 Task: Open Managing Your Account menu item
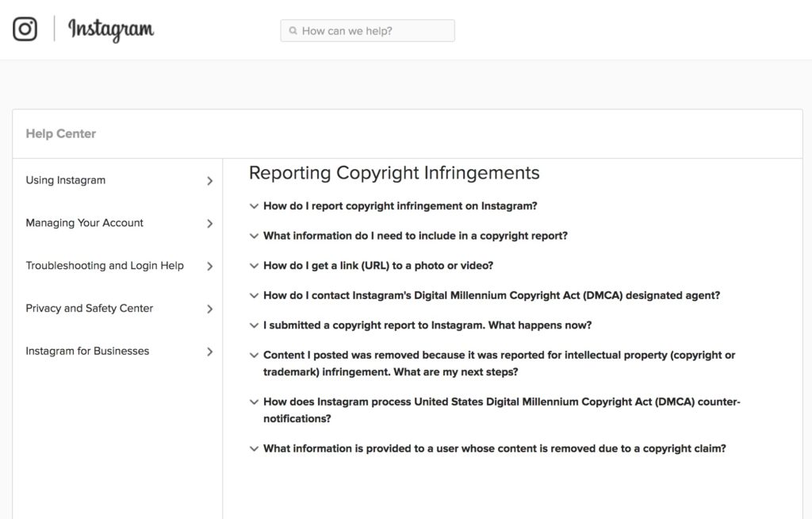point(119,223)
